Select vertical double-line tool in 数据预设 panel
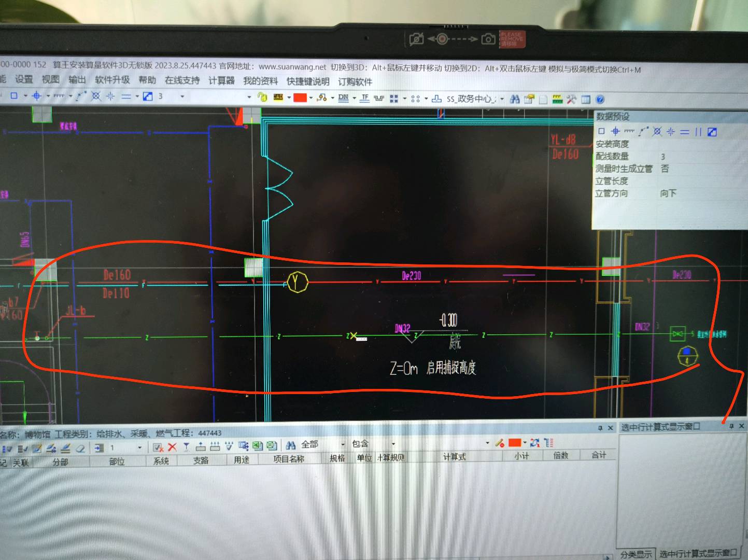Image resolution: width=748 pixels, height=560 pixels. click(x=698, y=132)
